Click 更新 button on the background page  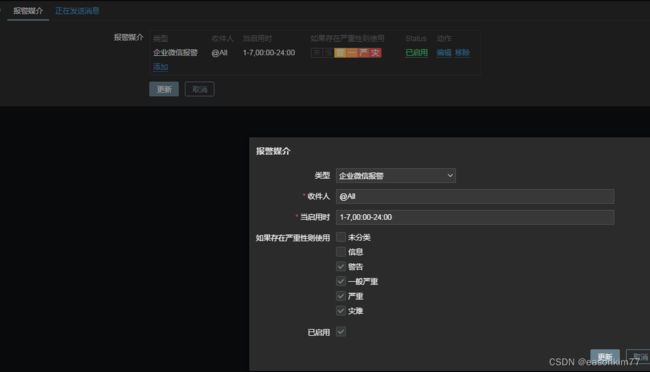click(164, 89)
